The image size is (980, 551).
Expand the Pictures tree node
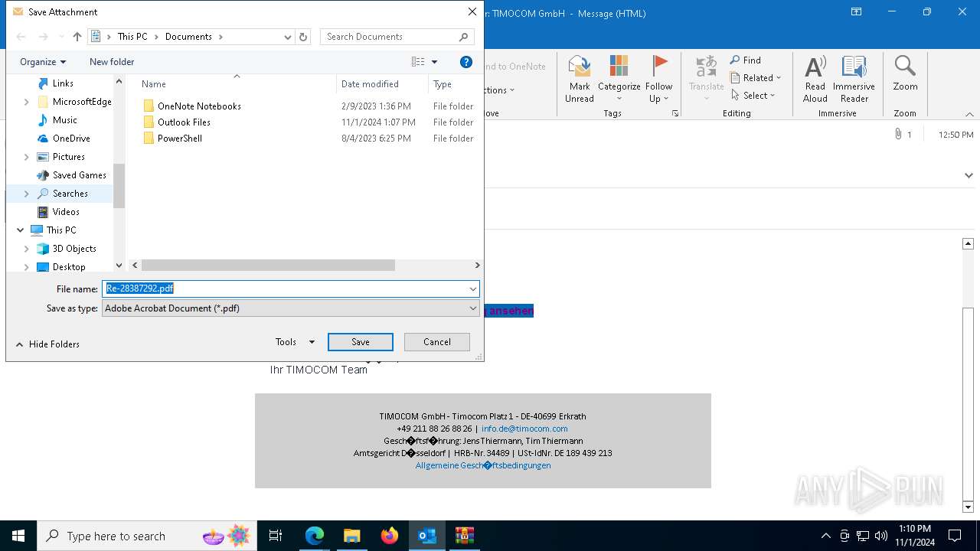click(27, 157)
